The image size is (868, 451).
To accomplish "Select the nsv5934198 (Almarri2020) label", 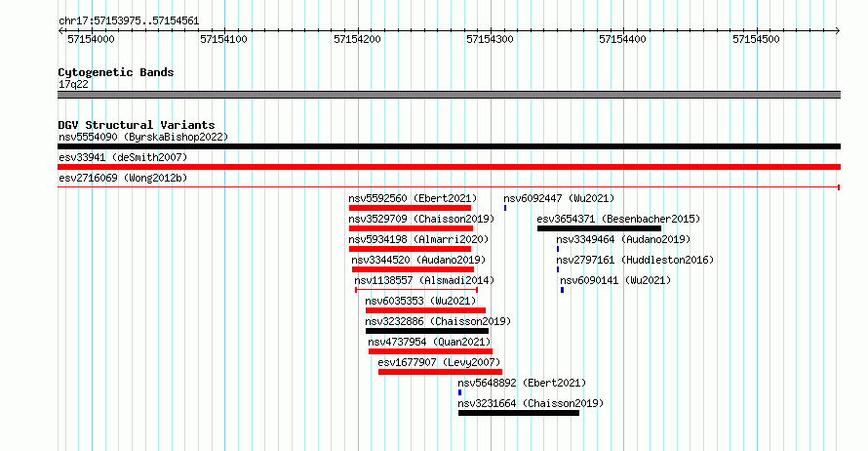I will click(x=418, y=239).
